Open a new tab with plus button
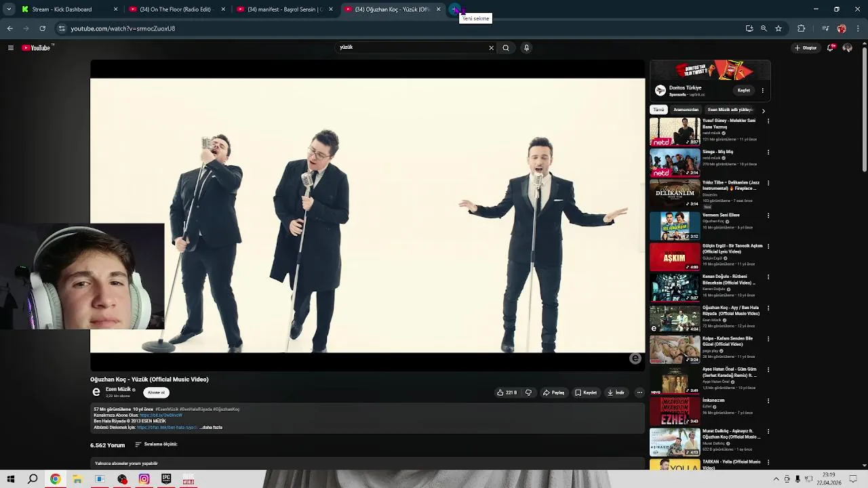This screenshot has width=868, height=488. click(x=454, y=9)
